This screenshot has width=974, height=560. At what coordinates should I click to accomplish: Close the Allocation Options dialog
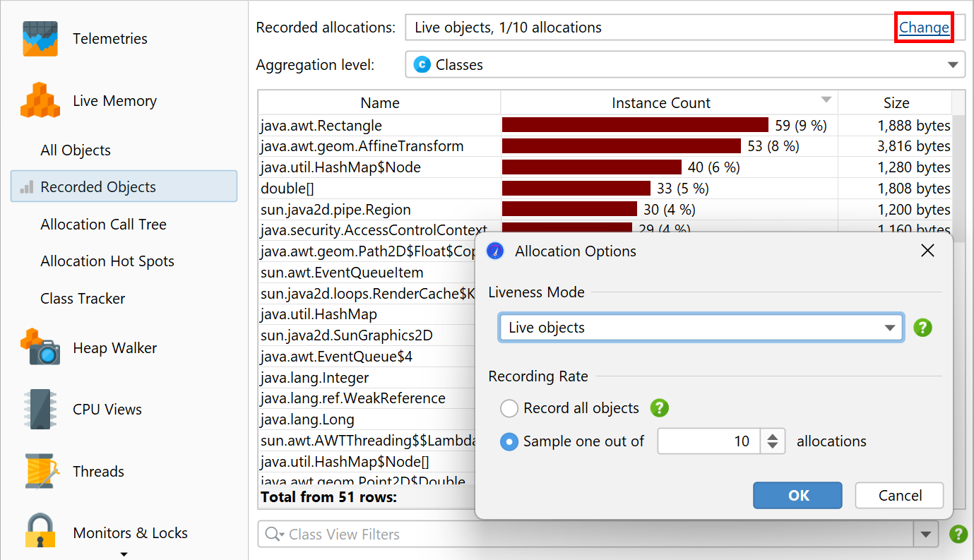[x=928, y=251]
